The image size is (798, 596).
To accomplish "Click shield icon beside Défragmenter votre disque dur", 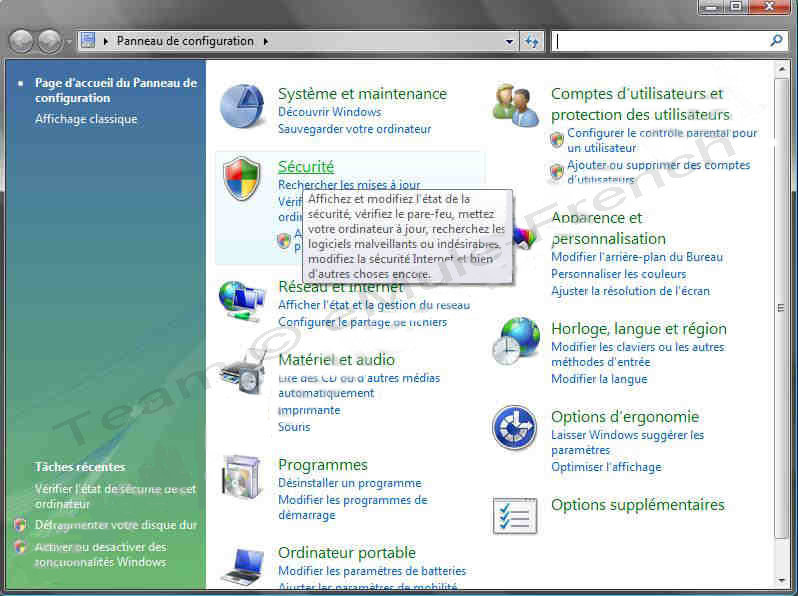I will pyautogui.click(x=20, y=525).
